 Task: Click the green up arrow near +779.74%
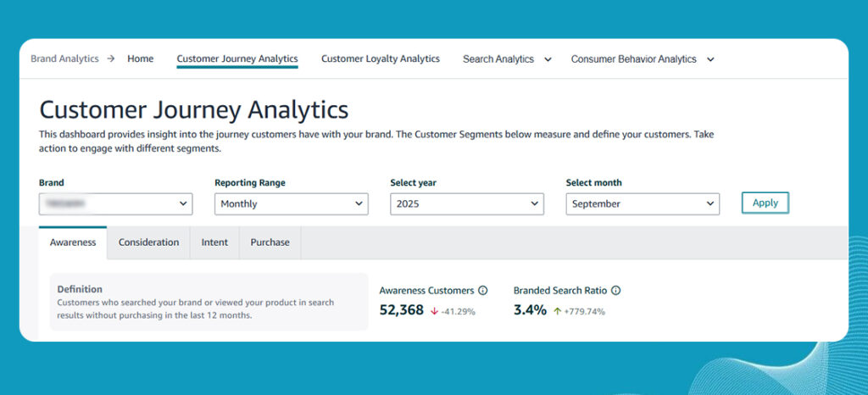tap(556, 311)
